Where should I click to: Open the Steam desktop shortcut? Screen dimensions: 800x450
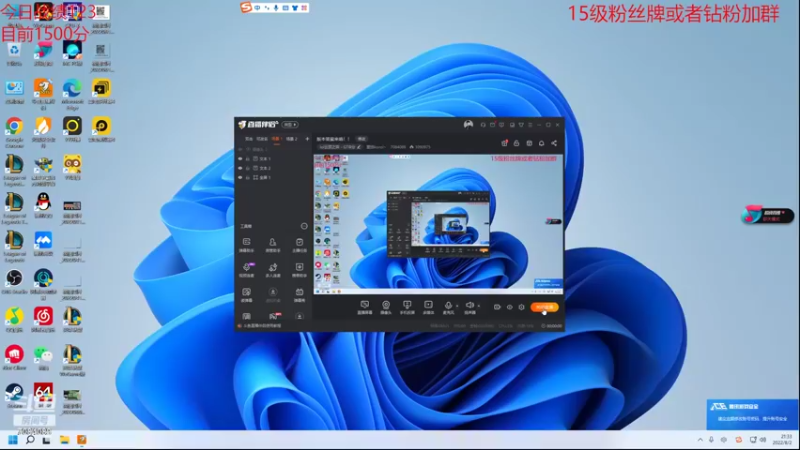pyautogui.click(x=14, y=395)
